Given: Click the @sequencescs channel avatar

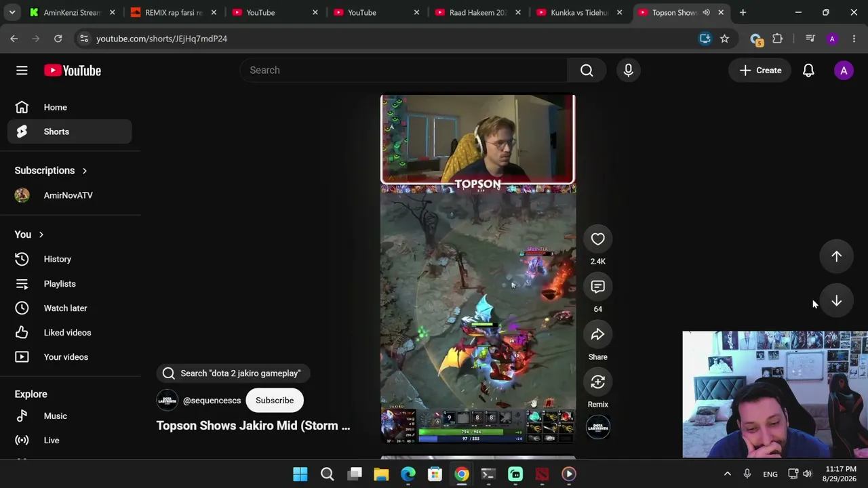Looking at the screenshot, I should [167, 401].
